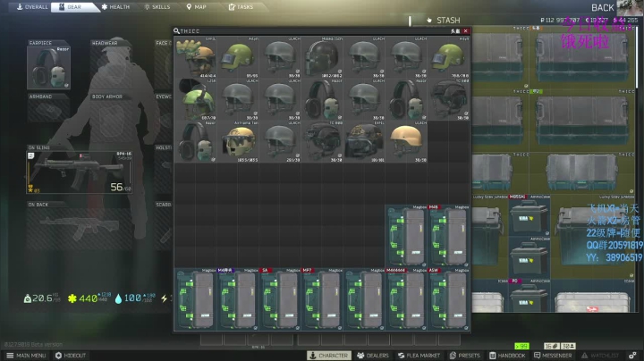The width and height of the screenshot is (644, 361).
Task: Select the Altyn helmet with 70.8/70.8 durability
Action: click(448, 57)
